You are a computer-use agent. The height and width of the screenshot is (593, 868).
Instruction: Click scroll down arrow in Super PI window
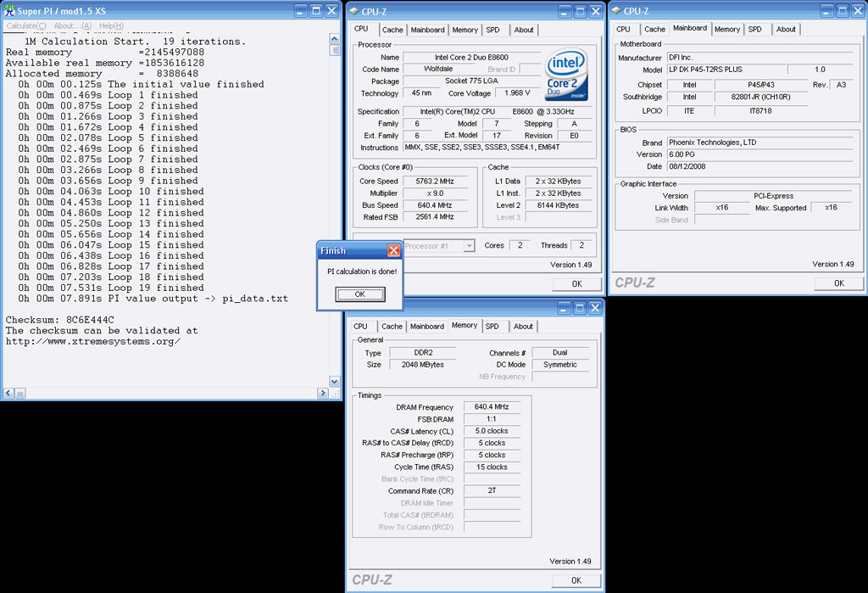[x=334, y=381]
